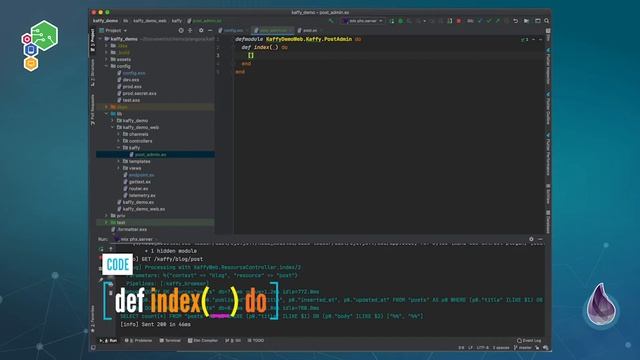Open the Event Log button
The height and width of the screenshot is (360, 640).
(x=529, y=340)
